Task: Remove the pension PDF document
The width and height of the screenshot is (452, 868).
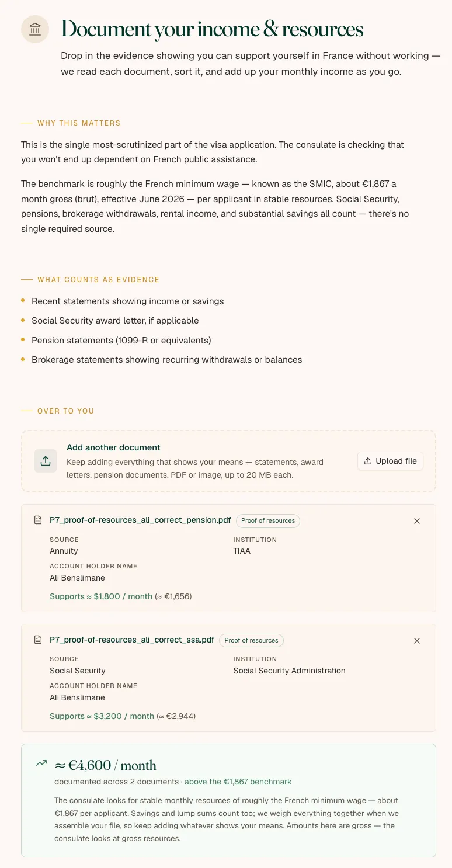Action: [417, 521]
